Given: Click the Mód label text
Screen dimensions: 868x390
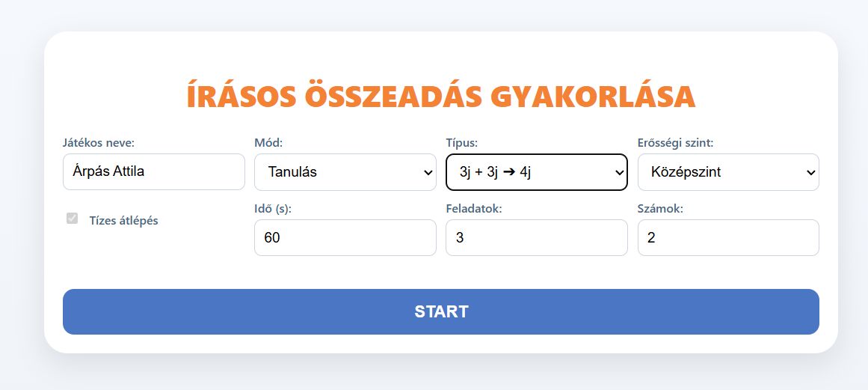Looking at the screenshot, I should point(268,142).
